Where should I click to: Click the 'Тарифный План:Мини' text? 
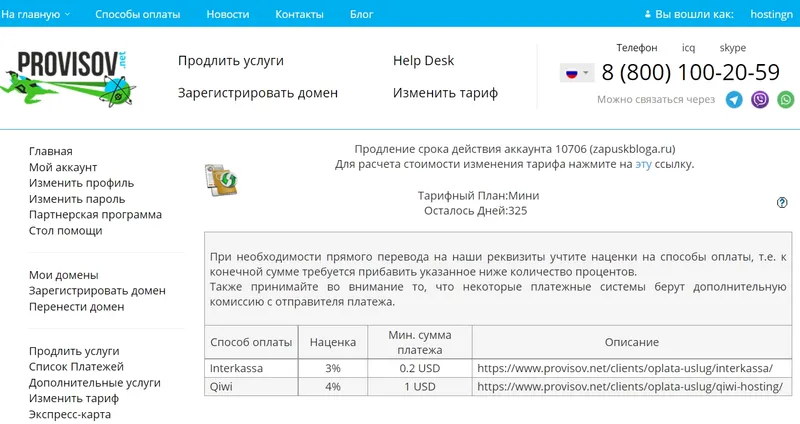click(x=478, y=195)
